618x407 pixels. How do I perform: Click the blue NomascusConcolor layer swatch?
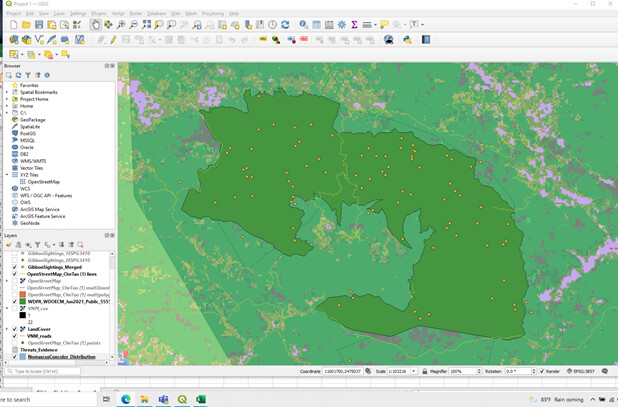22,357
